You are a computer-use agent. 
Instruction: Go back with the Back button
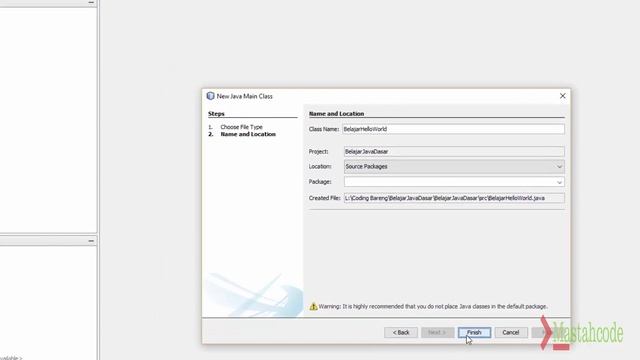(x=401, y=332)
